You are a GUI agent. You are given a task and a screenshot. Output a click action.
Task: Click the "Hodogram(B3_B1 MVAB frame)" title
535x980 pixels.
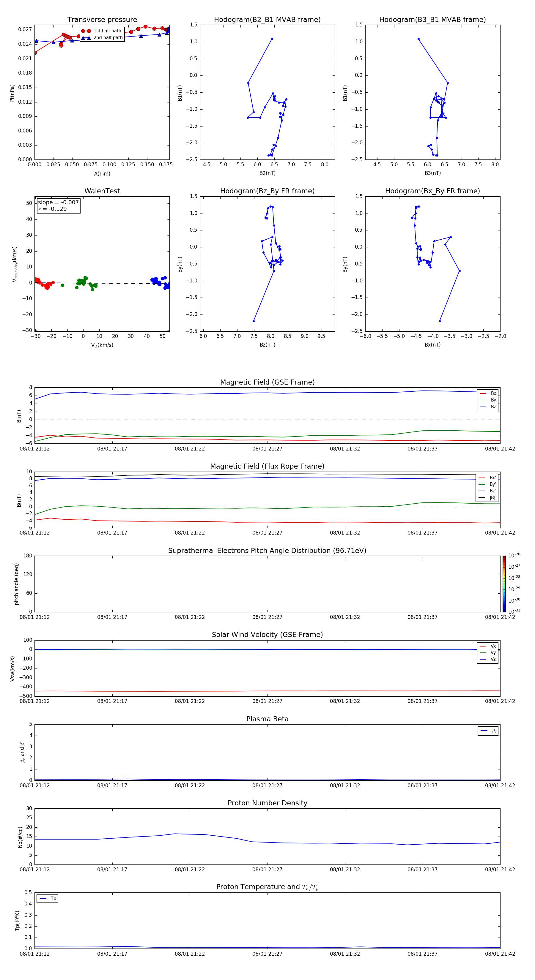coord(432,19)
